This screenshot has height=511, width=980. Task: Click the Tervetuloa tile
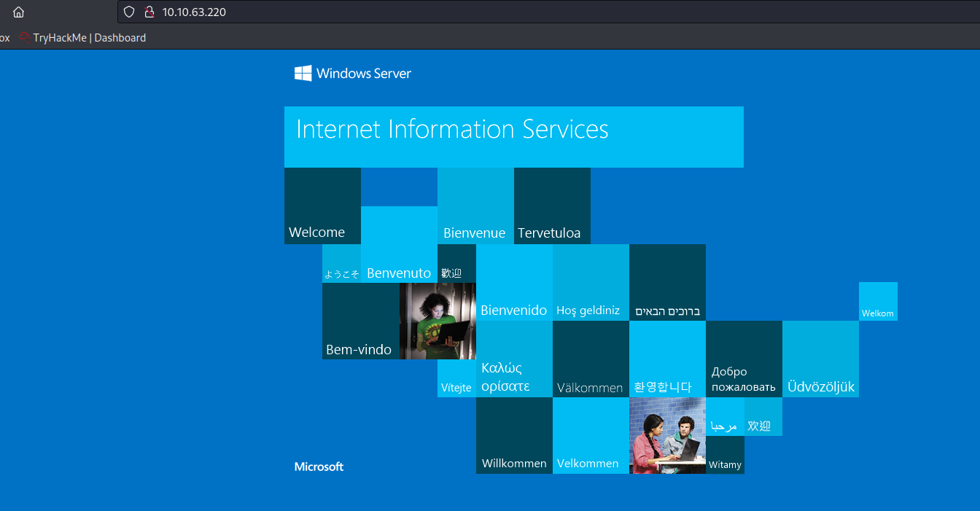point(552,206)
